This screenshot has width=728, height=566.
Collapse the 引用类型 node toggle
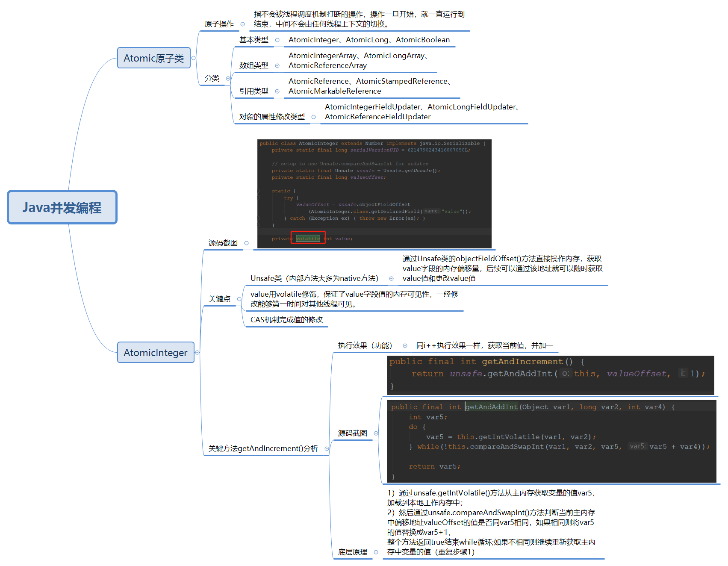click(277, 91)
